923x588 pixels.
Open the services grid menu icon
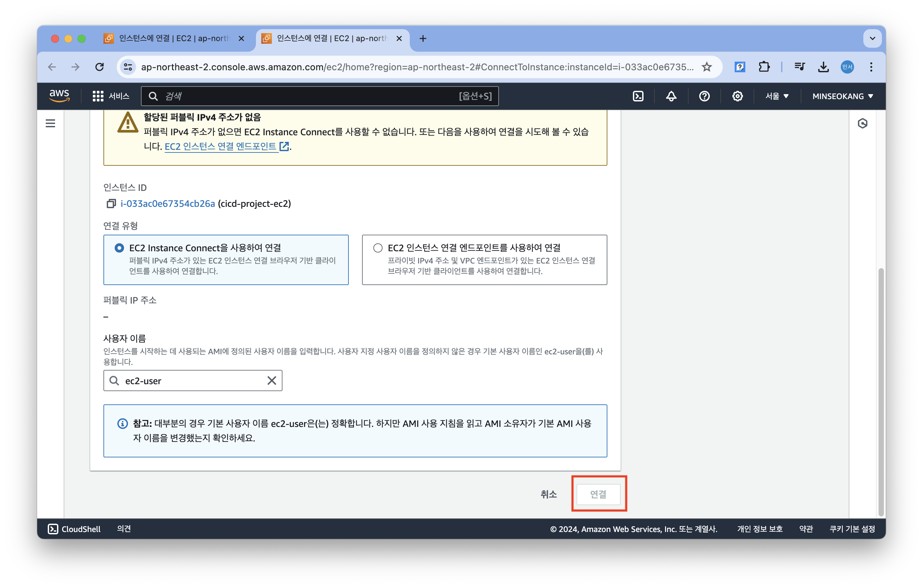click(x=98, y=96)
